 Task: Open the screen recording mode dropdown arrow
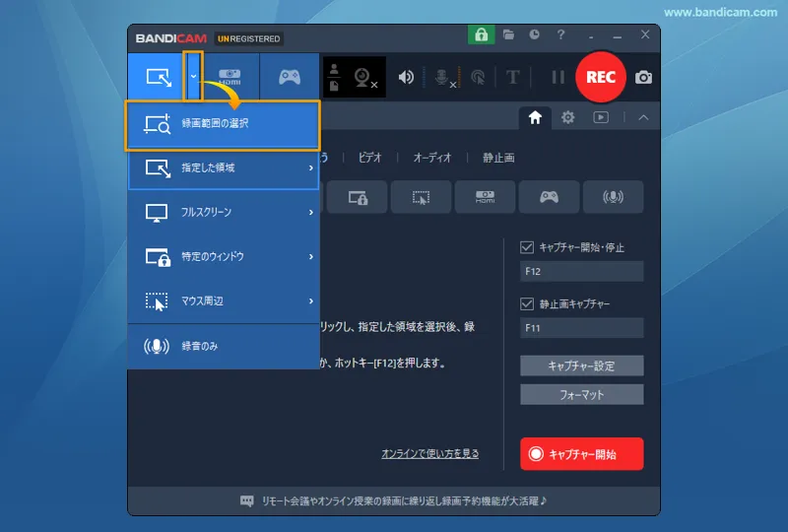pyautogui.click(x=193, y=77)
